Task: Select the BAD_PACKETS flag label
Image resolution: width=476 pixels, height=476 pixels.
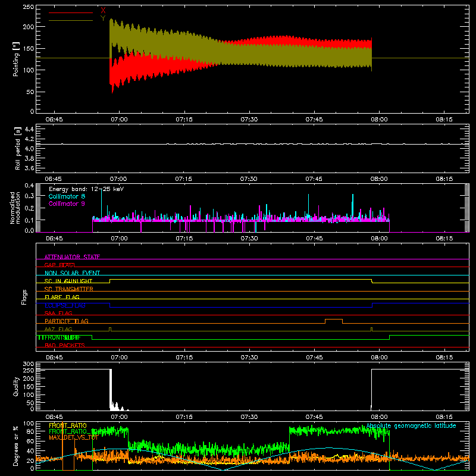Action: [x=65, y=345]
